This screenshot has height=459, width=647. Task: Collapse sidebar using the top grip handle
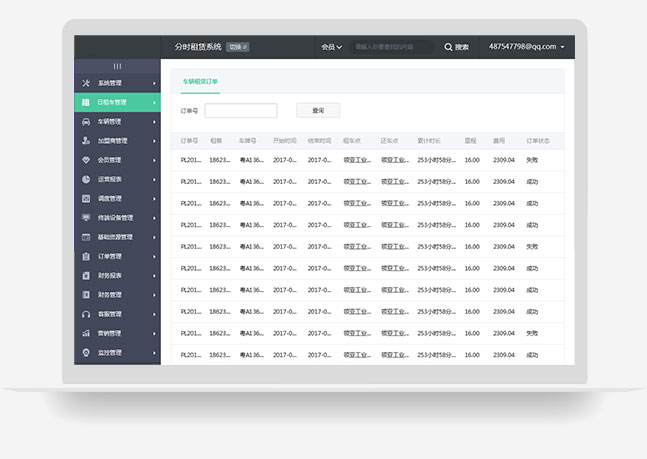coord(117,66)
